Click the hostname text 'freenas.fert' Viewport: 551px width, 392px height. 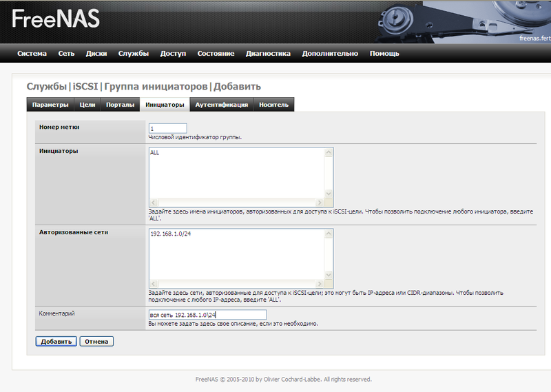point(535,38)
